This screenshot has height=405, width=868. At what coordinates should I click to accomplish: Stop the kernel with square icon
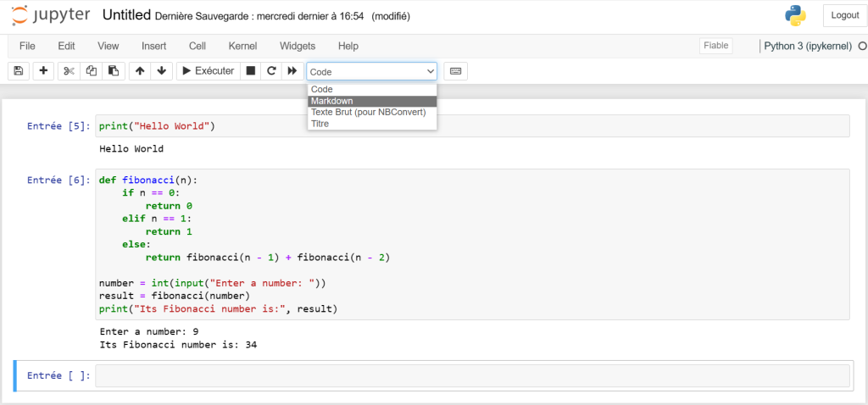click(251, 71)
